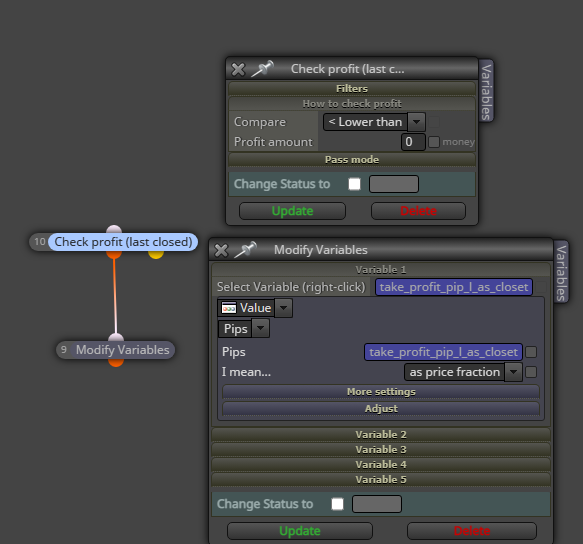The width and height of the screenshot is (583, 544).
Task: Pick status color swatch in Check profit panel
Action: click(394, 184)
